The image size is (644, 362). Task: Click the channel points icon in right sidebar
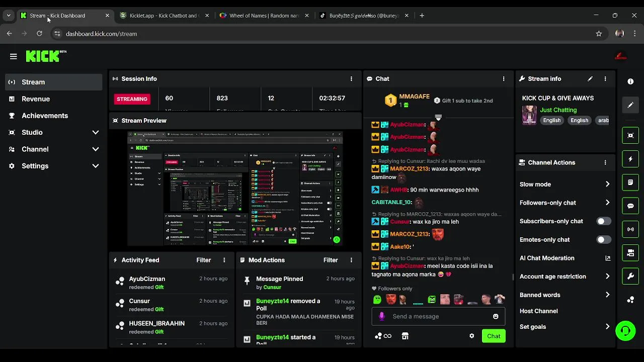[x=630, y=300]
